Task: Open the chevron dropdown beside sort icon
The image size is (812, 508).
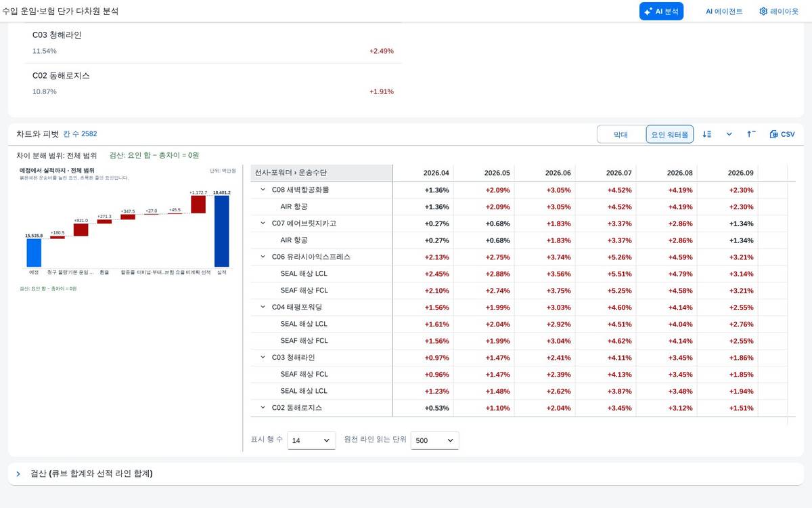Action: click(x=729, y=134)
